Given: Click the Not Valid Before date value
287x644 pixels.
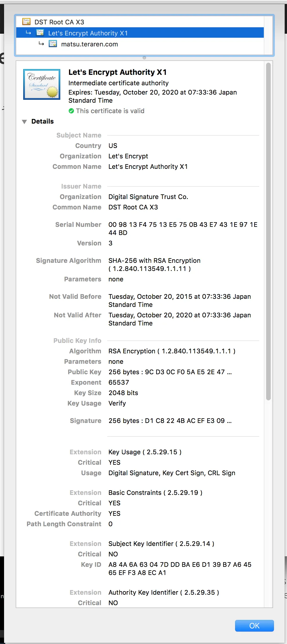Looking at the screenshot, I should (x=179, y=301).
